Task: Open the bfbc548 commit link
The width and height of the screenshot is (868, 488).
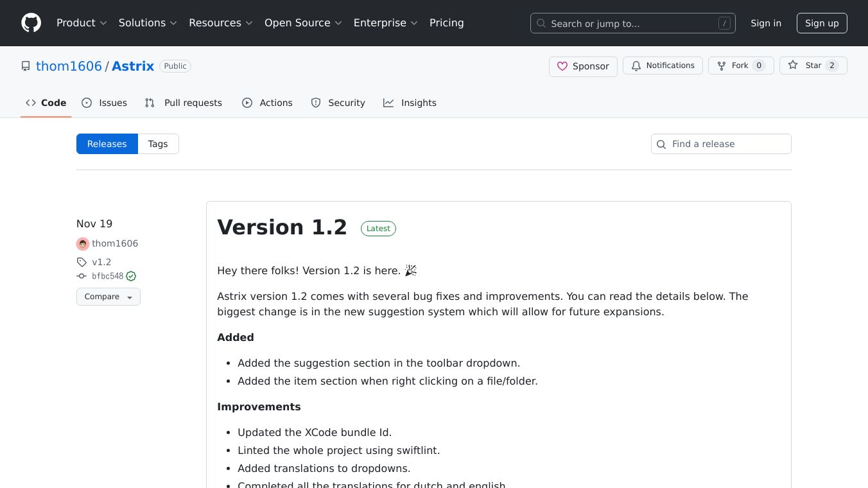Action: click(x=107, y=276)
